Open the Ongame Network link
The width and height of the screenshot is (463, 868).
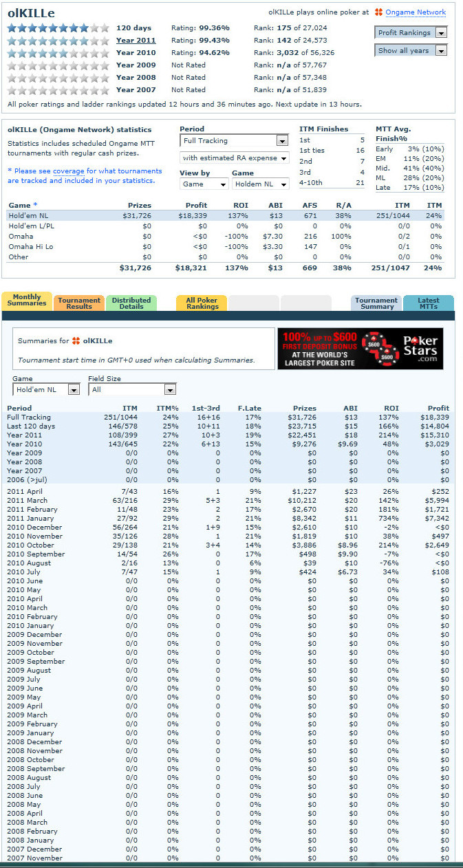[x=416, y=12]
